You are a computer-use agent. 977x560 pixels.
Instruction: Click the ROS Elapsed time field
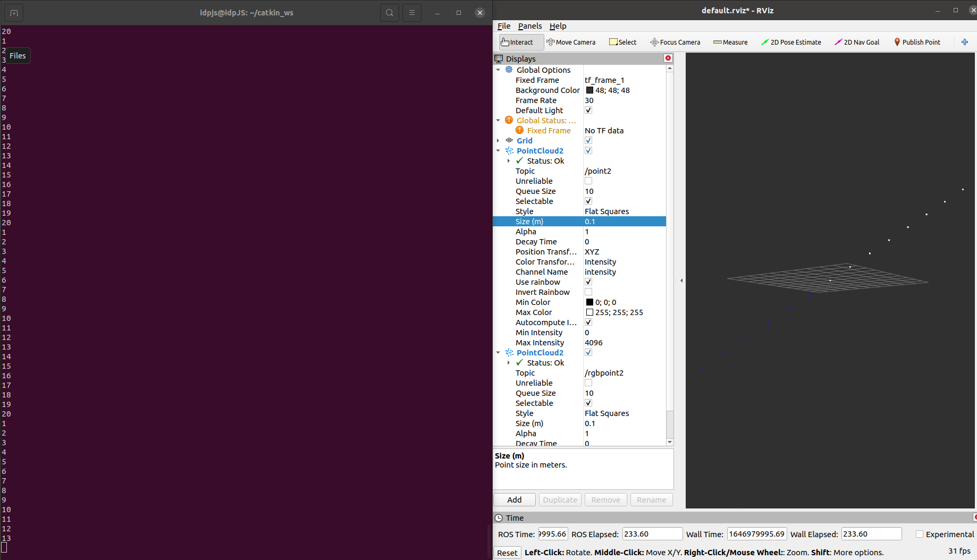point(652,533)
